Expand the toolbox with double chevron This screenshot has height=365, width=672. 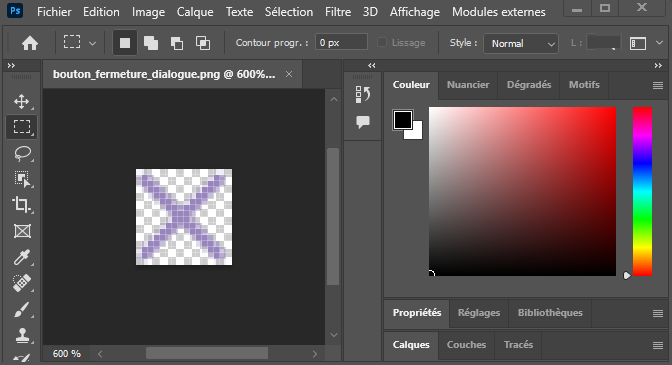point(12,66)
